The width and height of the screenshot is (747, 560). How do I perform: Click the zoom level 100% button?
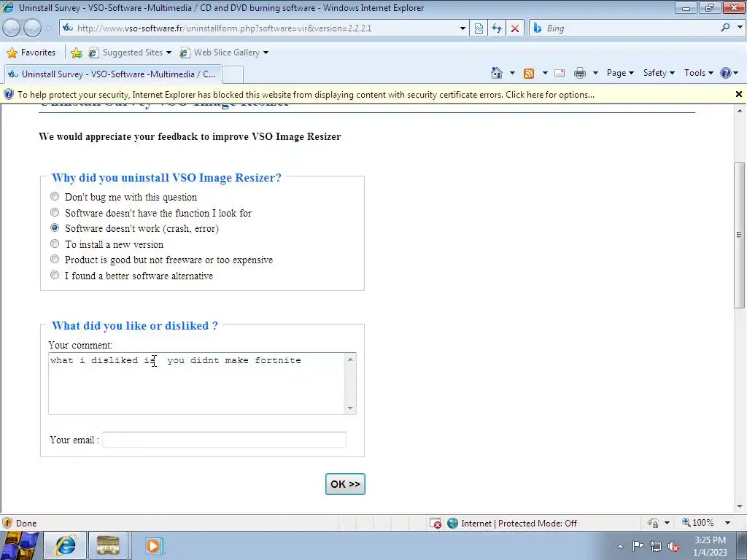697,523
